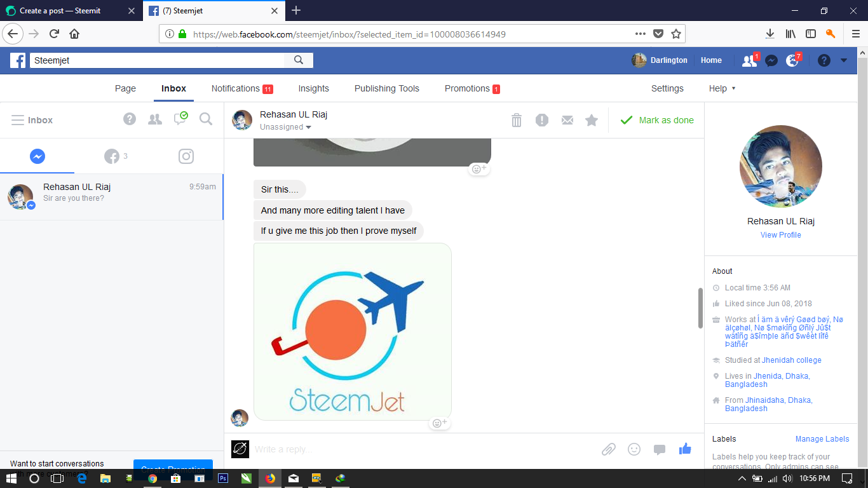Reload the page
The image size is (868, 488).
click(x=54, y=34)
